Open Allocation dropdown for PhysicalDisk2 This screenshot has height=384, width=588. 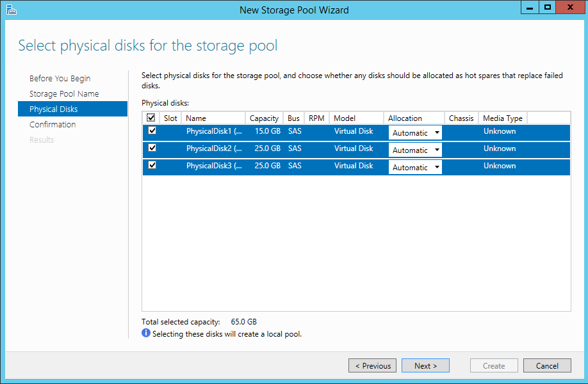(415, 150)
